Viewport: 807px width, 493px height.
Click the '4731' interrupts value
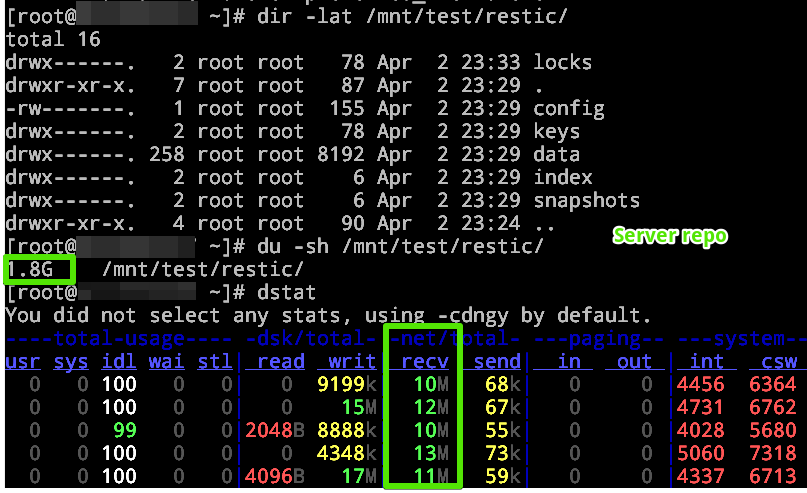(700, 408)
